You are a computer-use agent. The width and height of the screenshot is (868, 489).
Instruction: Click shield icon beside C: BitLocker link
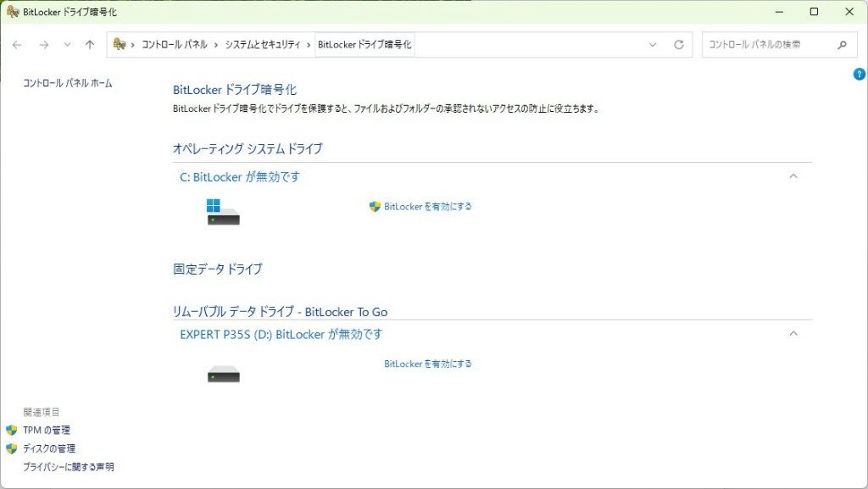(x=375, y=206)
